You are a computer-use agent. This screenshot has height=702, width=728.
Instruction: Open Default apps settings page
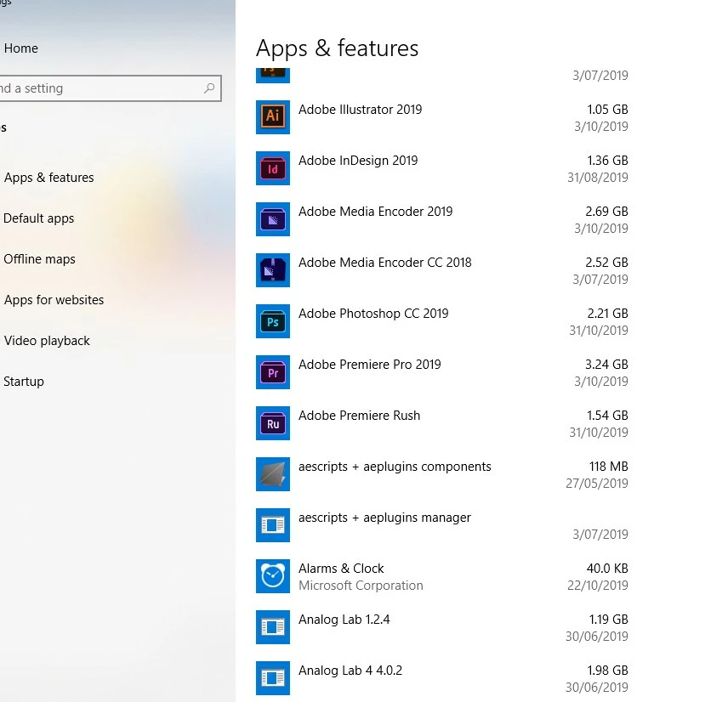(38, 218)
